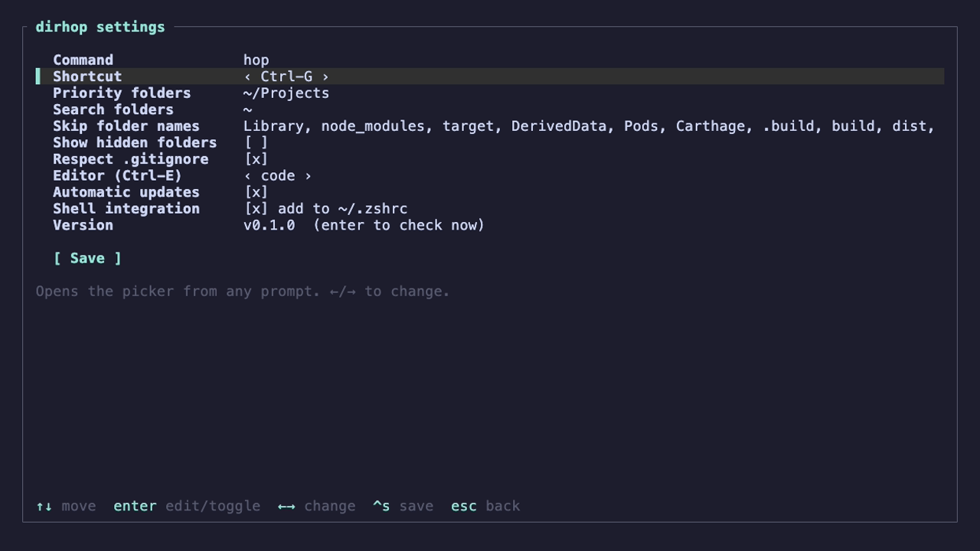The width and height of the screenshot is (980, 551).
Task: Select the Command settings row label
Action: 83,60
